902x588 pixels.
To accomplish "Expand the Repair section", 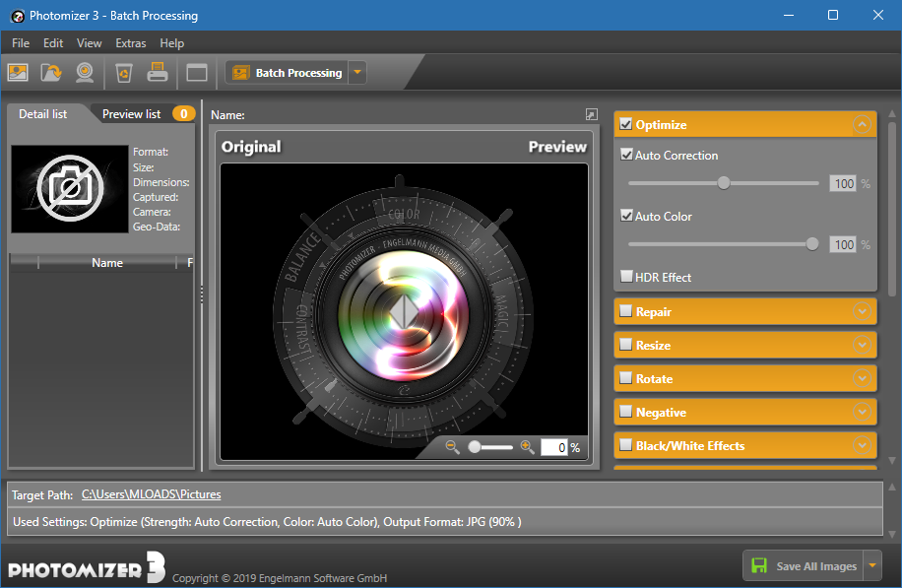I will (x=862, y=311).
